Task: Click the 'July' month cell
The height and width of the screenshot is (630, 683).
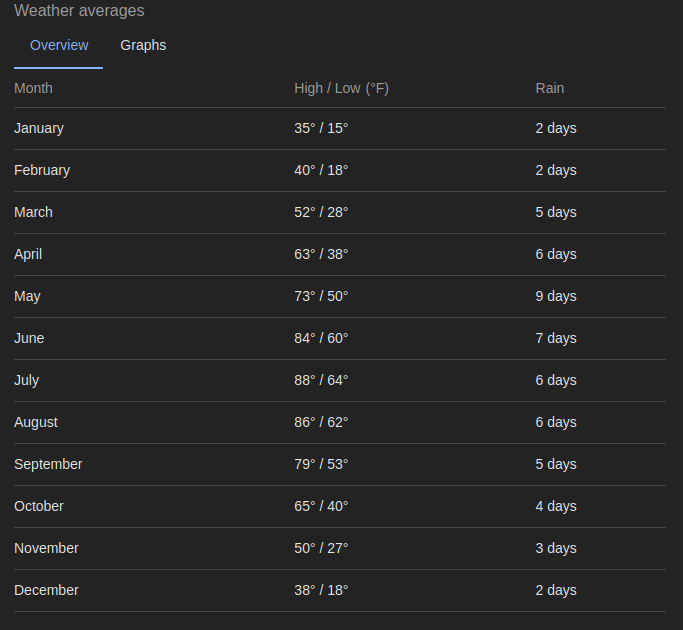Action: pyautogui.click(x=27, y=380)
